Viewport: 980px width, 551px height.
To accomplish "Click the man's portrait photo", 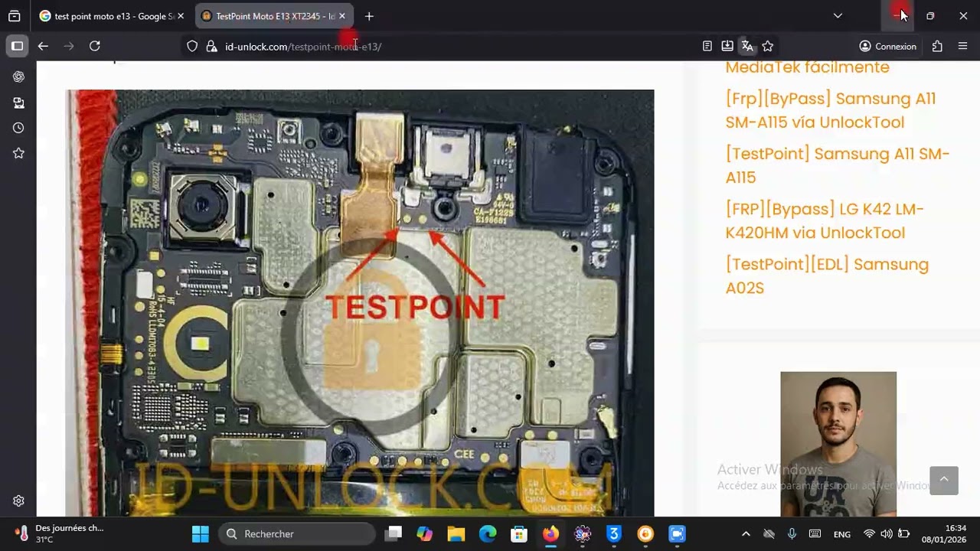I will click(838, 444).
